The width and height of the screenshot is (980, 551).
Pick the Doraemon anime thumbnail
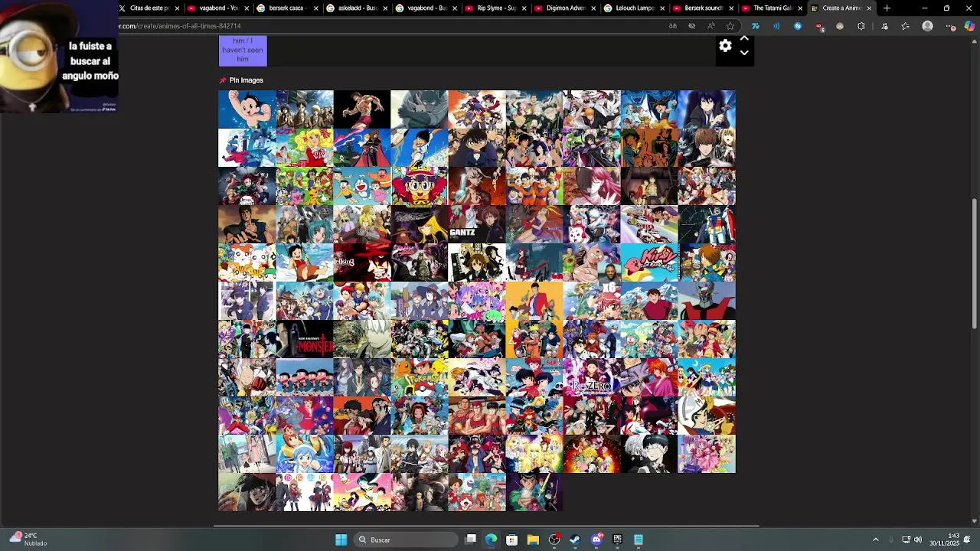pos(361,186)
